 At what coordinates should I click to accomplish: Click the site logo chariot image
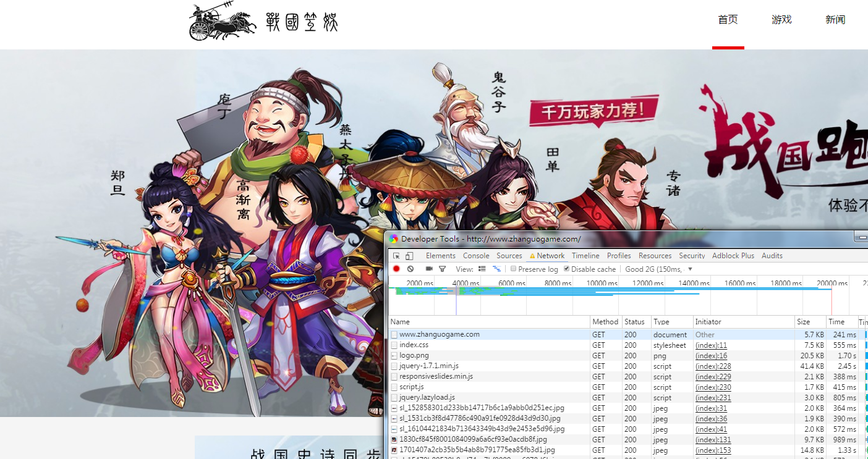click(x=223, y=22)
